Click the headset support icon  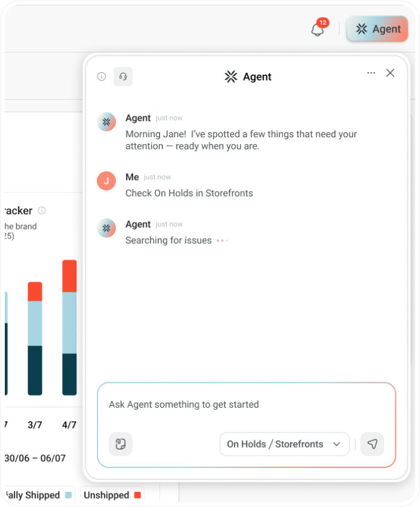123,76
